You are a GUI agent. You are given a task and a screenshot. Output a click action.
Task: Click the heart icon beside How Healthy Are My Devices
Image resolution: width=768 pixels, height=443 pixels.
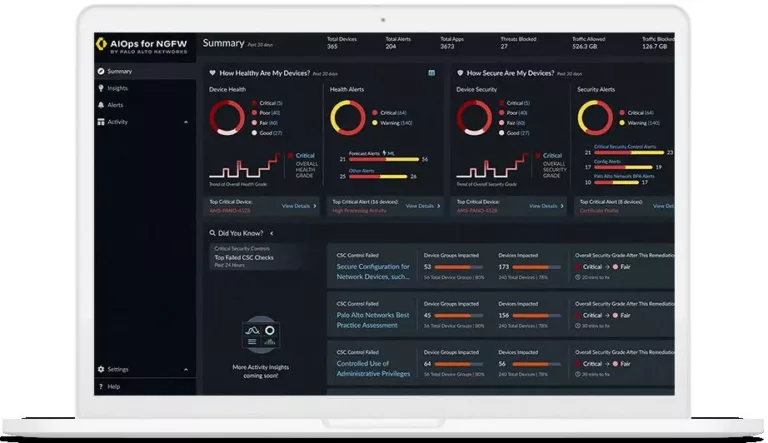213,73
